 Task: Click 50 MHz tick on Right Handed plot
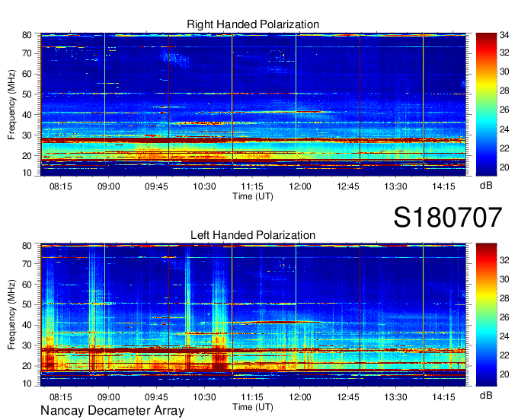tap(27, 94)
